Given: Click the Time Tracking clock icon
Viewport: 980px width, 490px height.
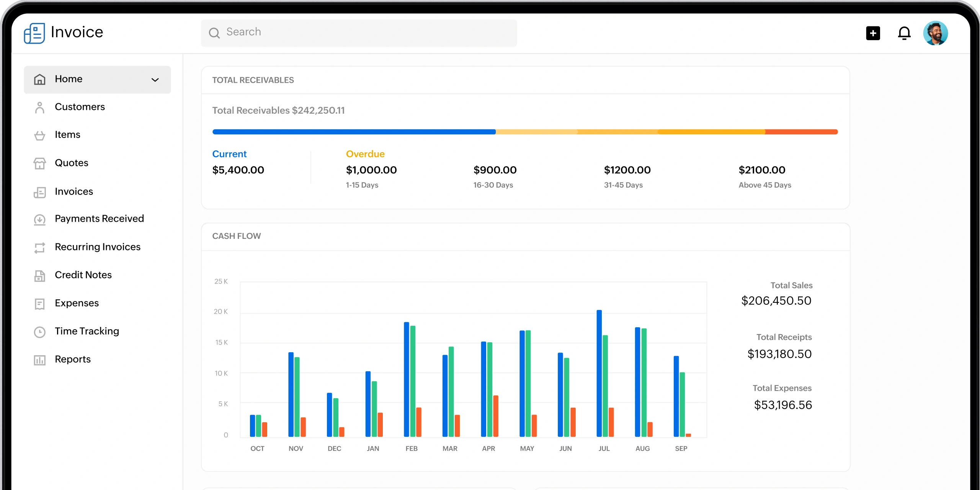Looking at the screenshot, I should click(40, 332).
